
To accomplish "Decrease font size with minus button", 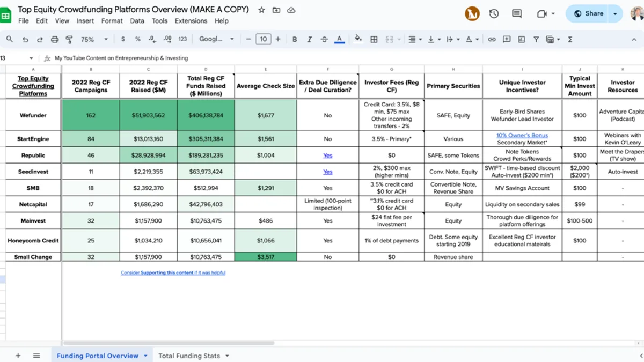I will (248, 39).
